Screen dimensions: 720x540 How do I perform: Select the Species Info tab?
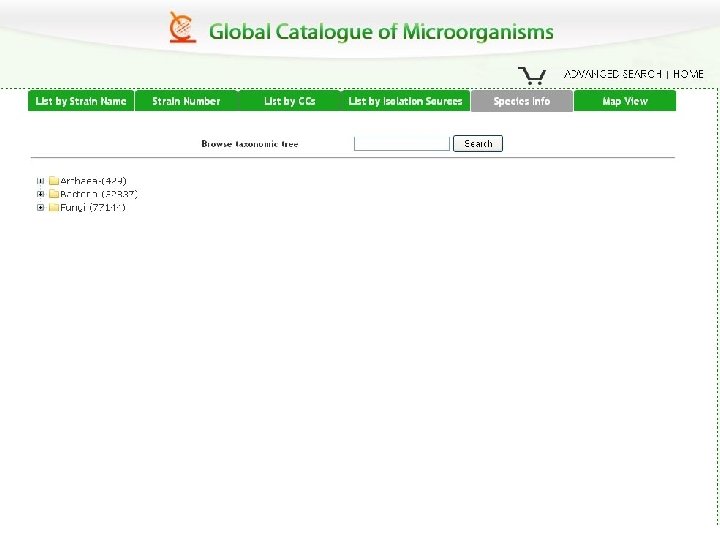[x=522, y=101]
